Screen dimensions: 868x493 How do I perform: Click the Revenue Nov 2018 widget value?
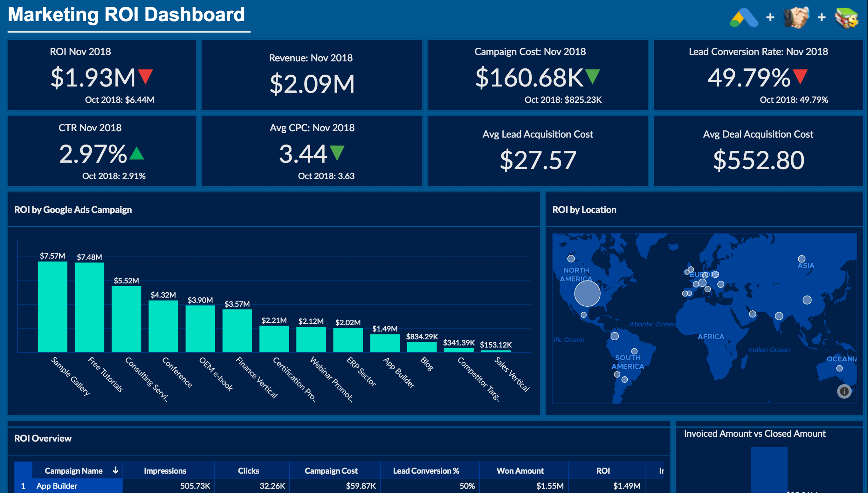(x=312, y=84)
